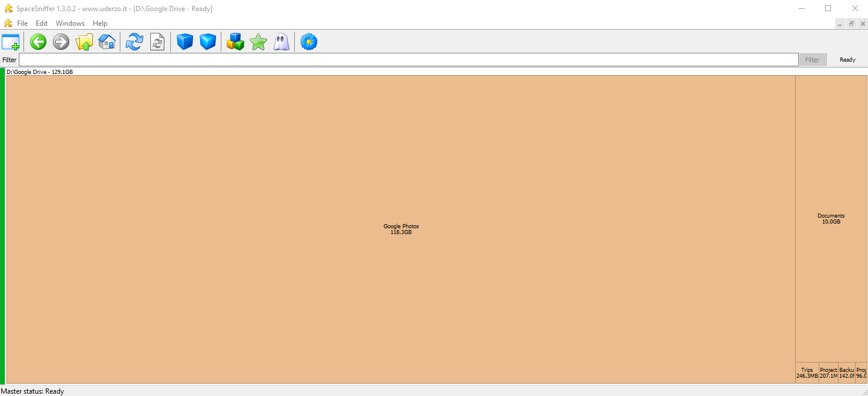Go up a level with the folder-arrow icon

click(x=84, y=42)
